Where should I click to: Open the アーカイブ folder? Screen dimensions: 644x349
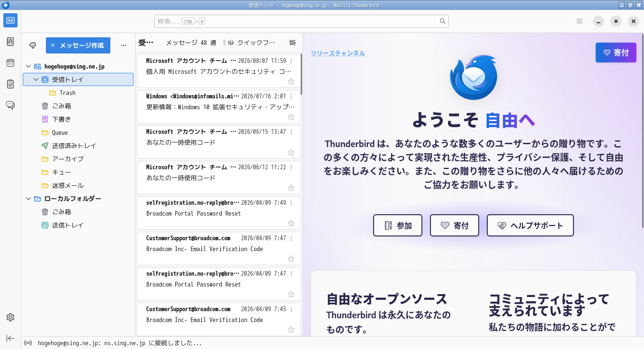(x=78, y=159)
